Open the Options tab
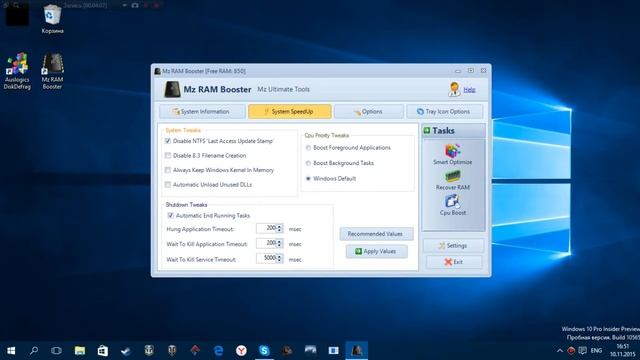This screenshot has width=640, height=360. click(368, 111)
